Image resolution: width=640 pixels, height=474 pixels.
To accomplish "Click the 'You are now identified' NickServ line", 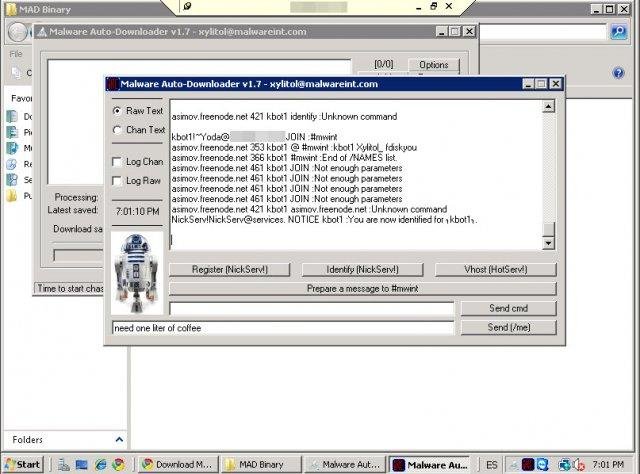I will pos(324,220).
